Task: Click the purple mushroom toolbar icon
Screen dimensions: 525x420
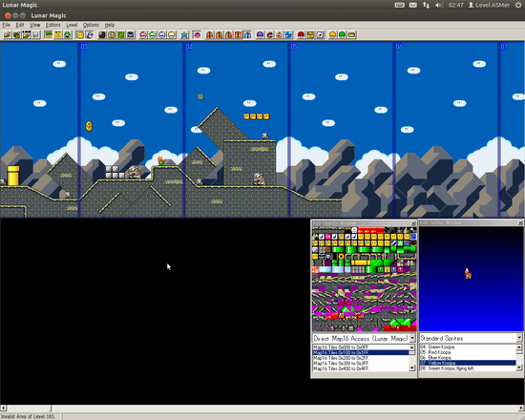Action: [261, 34]
